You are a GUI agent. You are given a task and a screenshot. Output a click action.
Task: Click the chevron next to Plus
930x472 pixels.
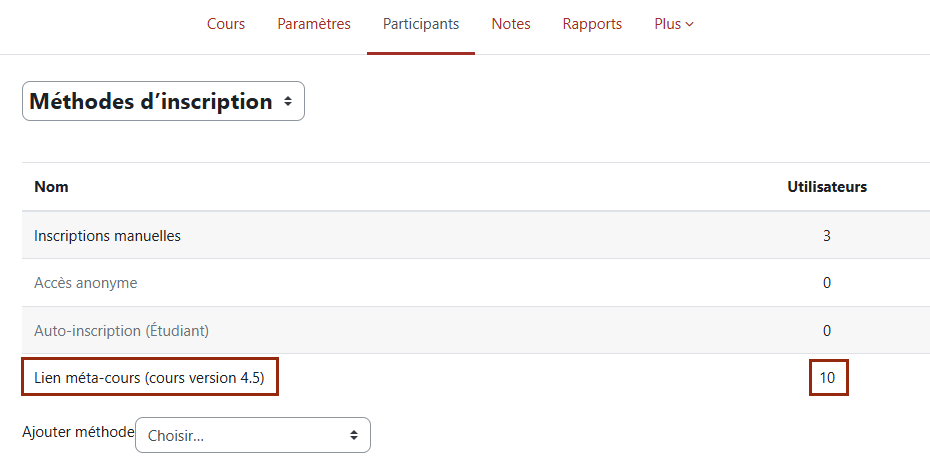(x=689, y=25)
